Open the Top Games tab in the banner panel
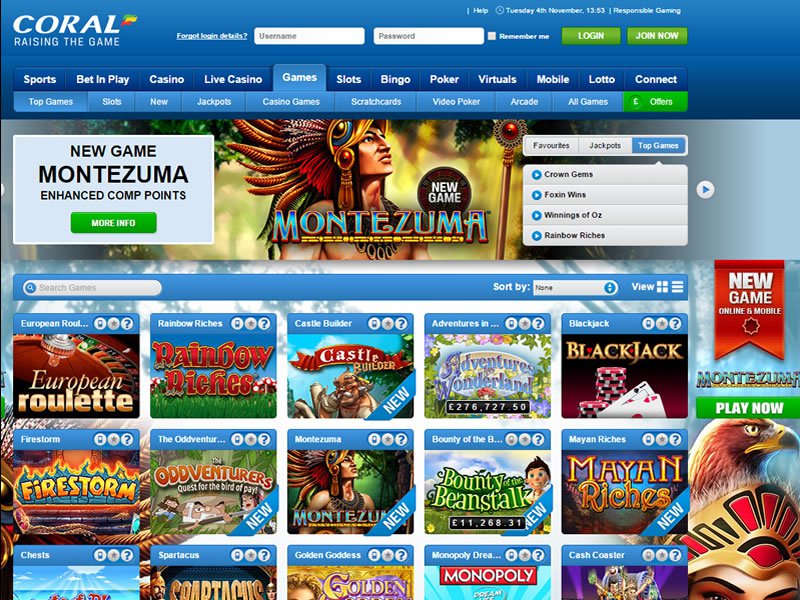 coord(658,145)
